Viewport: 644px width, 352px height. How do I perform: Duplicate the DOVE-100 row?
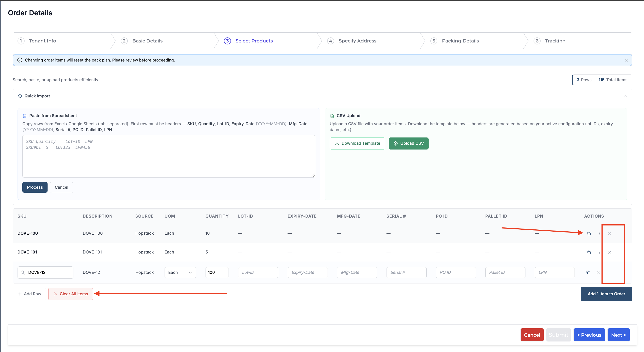[x=589, y=233]
